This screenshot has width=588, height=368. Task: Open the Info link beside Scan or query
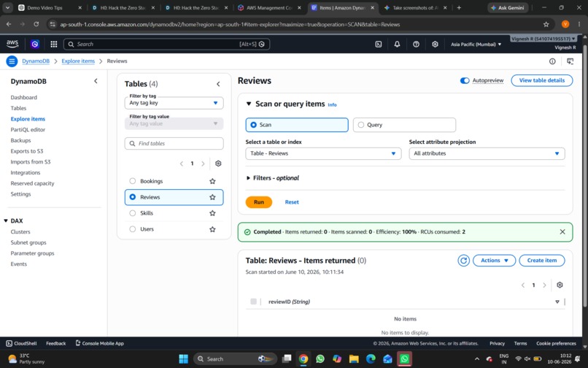coord(332,104)
